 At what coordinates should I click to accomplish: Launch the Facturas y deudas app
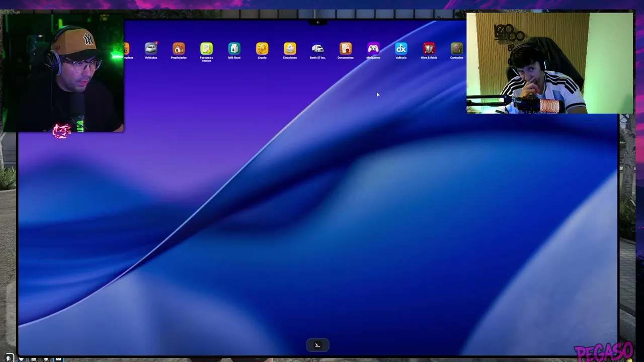point(206,49)
